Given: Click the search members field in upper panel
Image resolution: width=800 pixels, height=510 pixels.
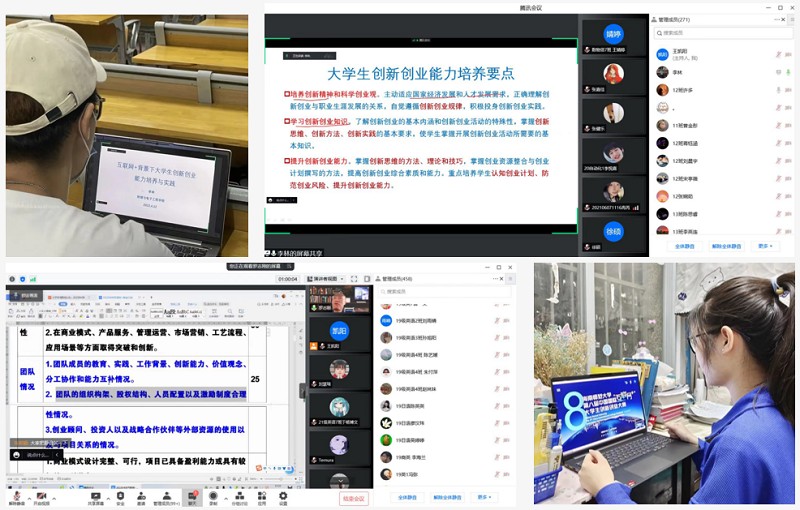Looking at the screenshot, I should (x=720, y=33).
